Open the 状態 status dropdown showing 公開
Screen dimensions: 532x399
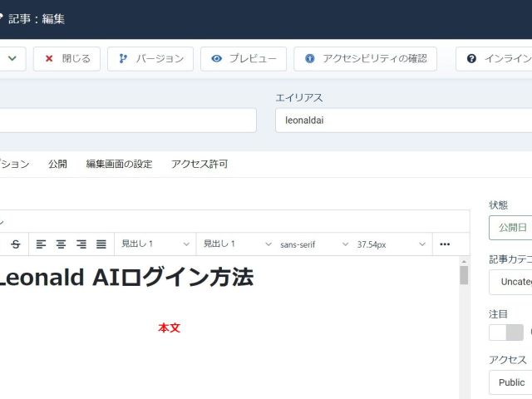click(510, 228)
